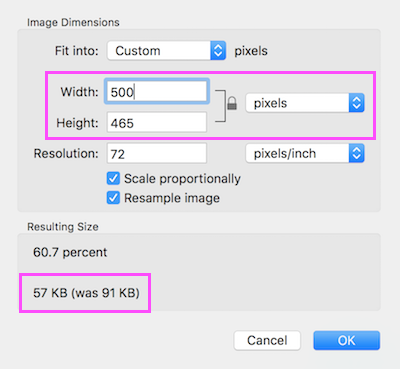Click the Cancel button

tap(267, 340)
